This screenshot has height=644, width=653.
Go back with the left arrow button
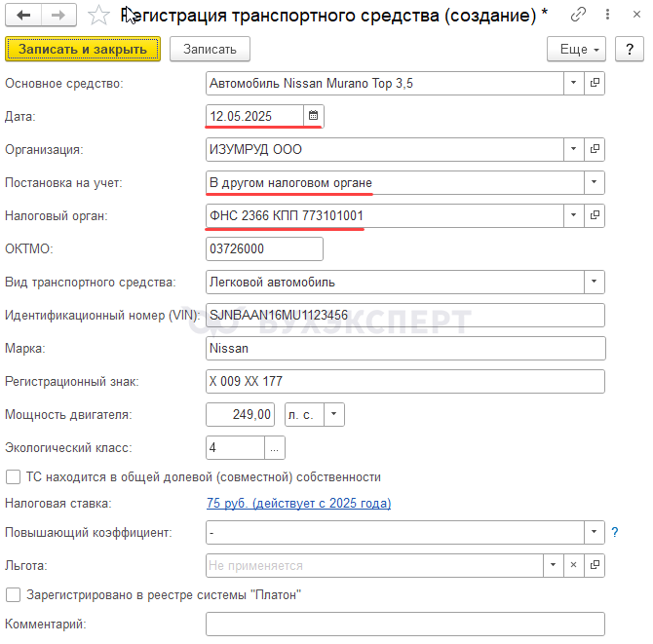(23, 15)
